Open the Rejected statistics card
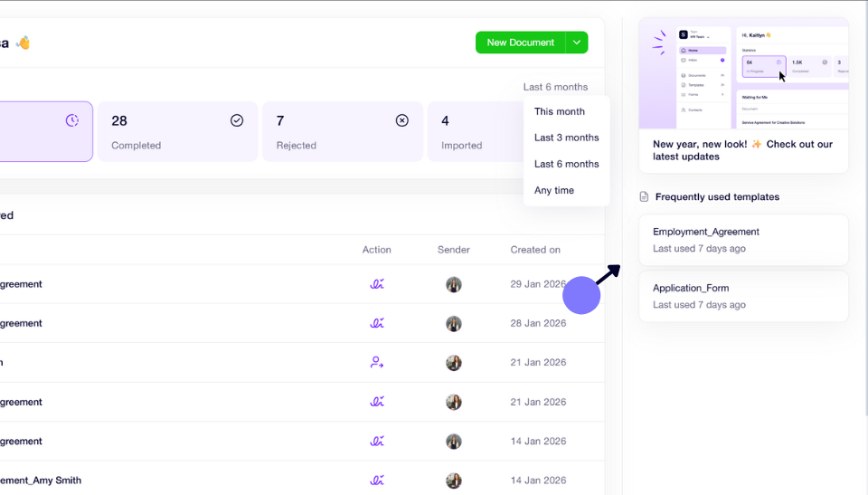 click(343, 132)
